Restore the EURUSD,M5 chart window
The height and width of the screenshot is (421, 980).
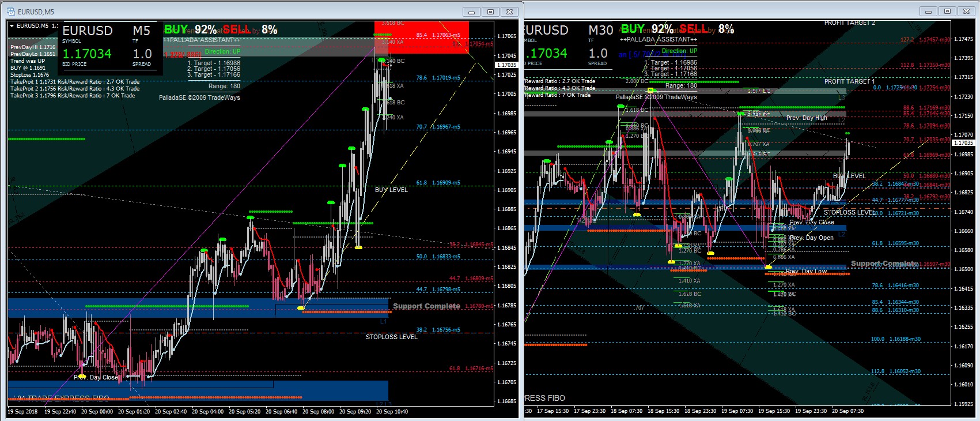491,12
